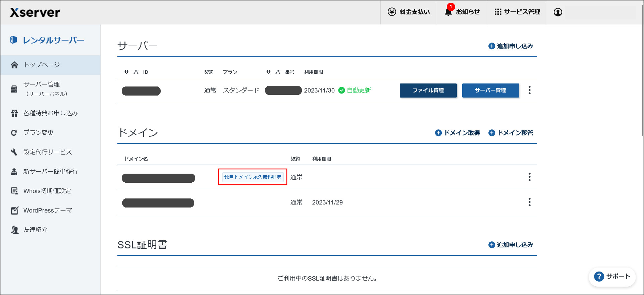This screenshot has width=644, height=295.
Task: Click the レンタルサーバー sidebar heading
Action: (x=47, y=40)
